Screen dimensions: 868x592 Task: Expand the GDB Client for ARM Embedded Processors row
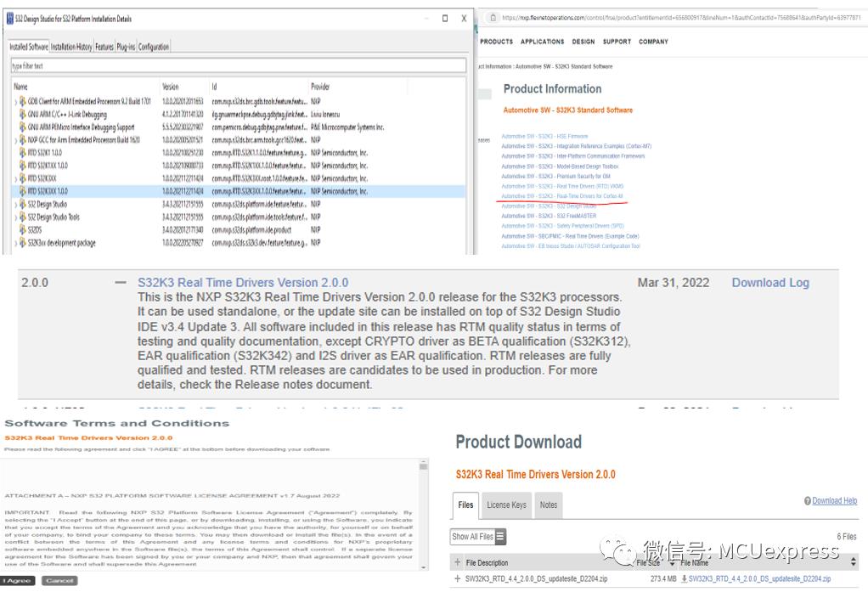coord(15,101)
